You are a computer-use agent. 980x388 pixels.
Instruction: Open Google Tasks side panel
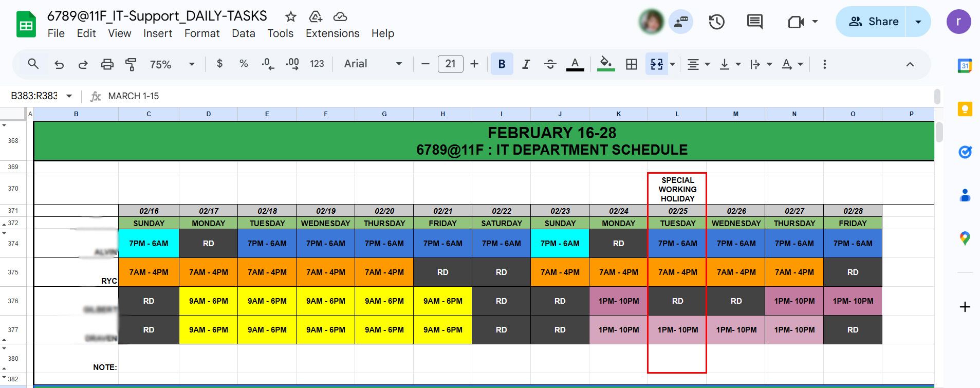pos(965,152)
